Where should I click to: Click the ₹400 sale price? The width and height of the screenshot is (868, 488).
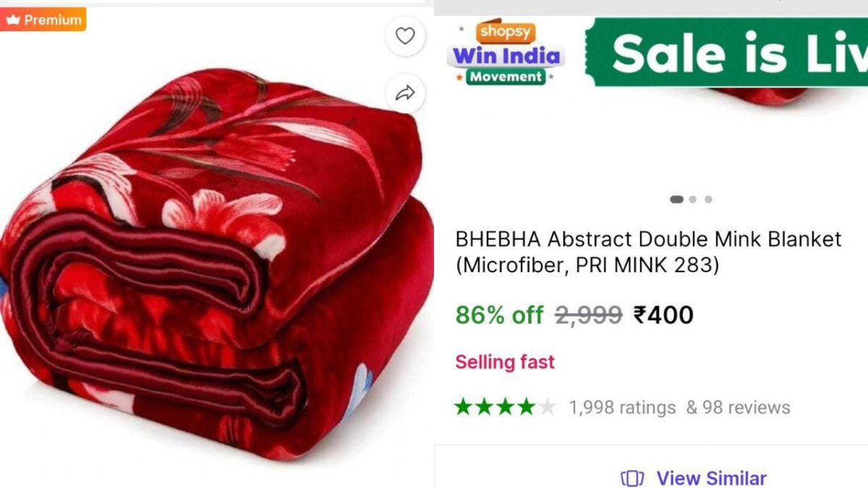[x=663, y=315]
